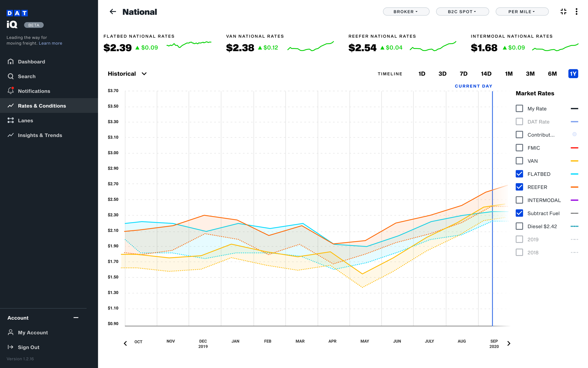This screenshot has width=588, height=368.
Task: Click the fullscreen toggle icon near the kebab menu
Action: (564, 12)
